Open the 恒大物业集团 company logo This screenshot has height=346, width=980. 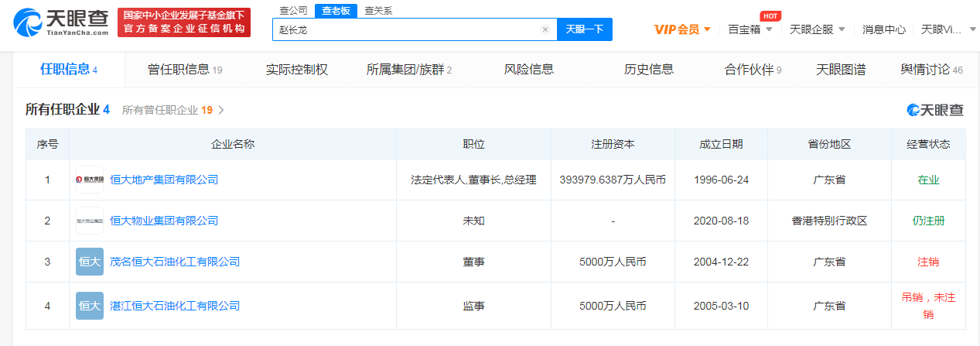point(90,221)
